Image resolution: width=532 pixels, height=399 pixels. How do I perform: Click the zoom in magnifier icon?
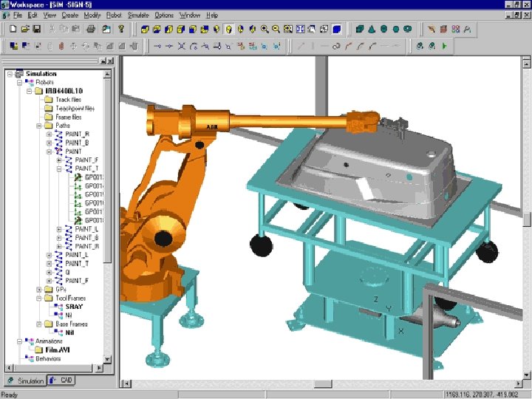[265, 30]
